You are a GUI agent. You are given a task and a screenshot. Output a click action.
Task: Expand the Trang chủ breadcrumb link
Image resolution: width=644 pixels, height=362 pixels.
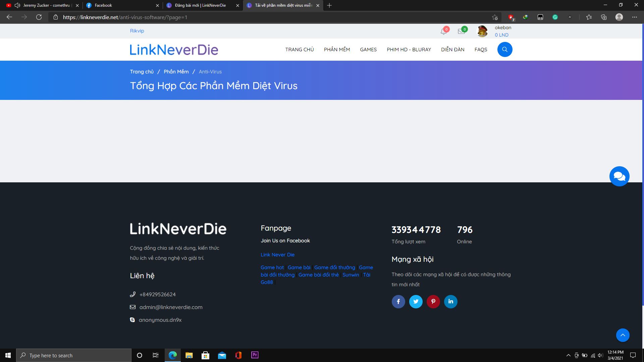(x=142, y=72)
